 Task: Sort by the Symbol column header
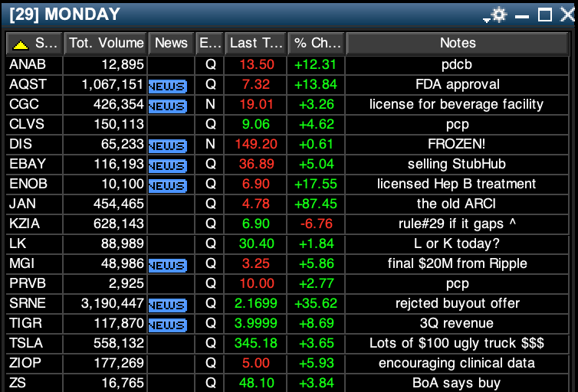click(34, 44)
